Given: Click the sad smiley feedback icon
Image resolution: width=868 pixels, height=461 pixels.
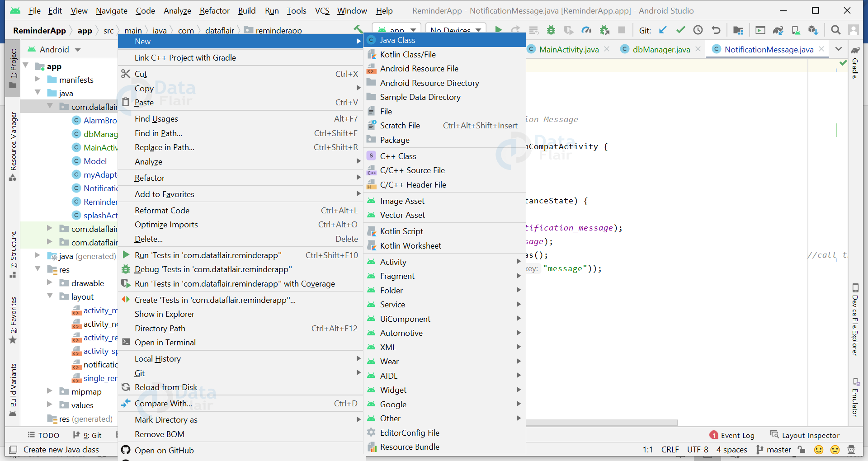Looking at the screenshot, I should coord(835,450).
